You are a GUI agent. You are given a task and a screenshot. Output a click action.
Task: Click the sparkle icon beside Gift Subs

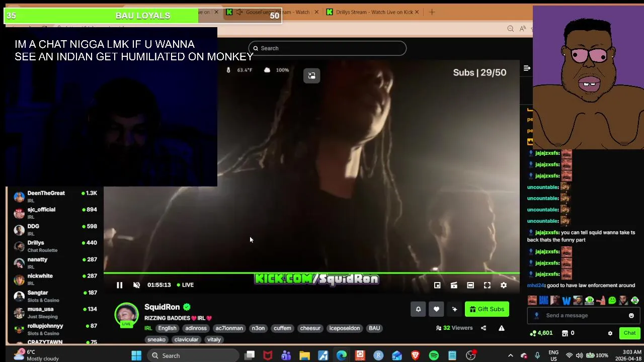point(454,309)
